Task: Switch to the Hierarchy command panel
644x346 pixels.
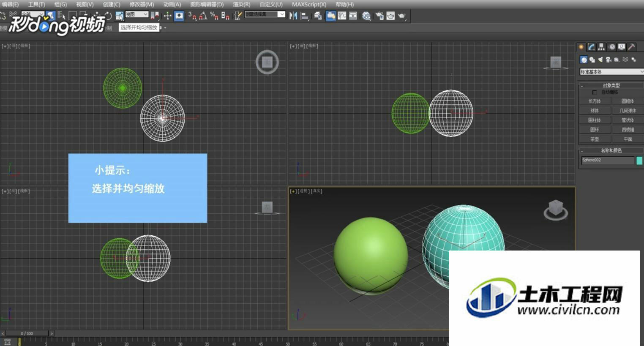Action: click(x=601, y=47)
